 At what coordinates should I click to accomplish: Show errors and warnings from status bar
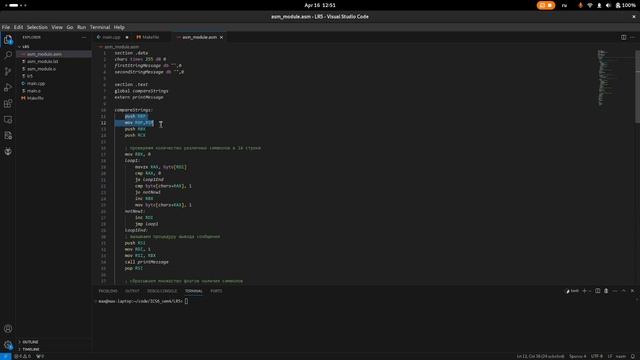23,356
